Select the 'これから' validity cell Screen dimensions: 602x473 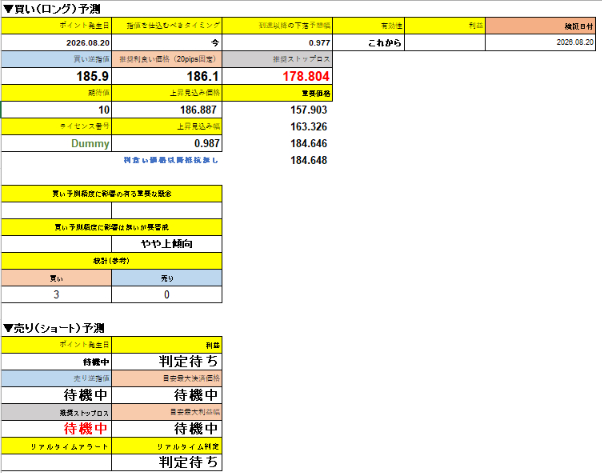pyautogui.click(x=368, y=43)
